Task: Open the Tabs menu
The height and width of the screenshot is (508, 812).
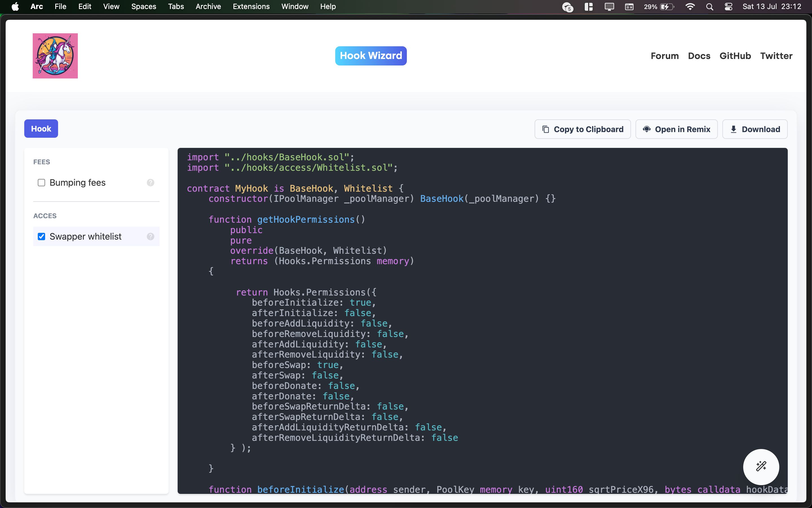Action: pos(176,7)
